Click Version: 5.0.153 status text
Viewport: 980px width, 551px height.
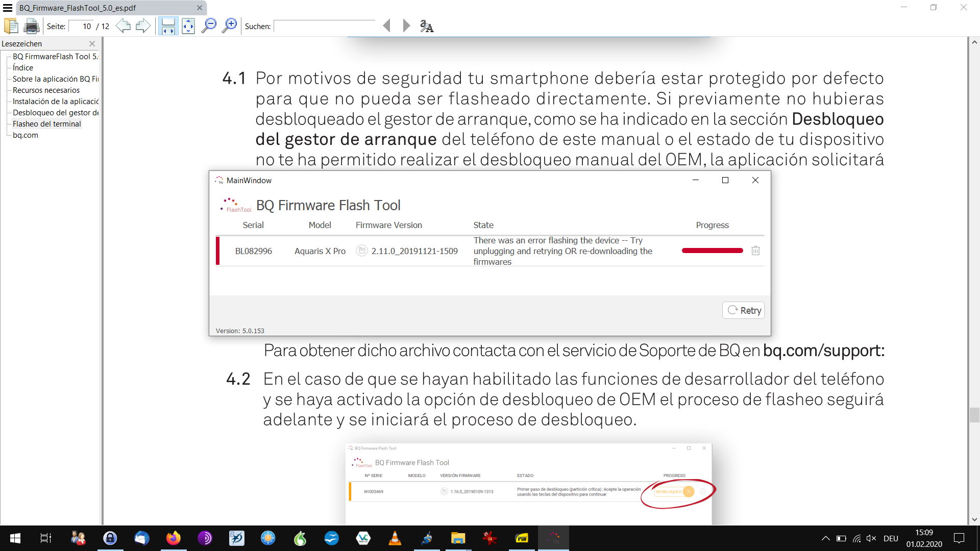240,331
